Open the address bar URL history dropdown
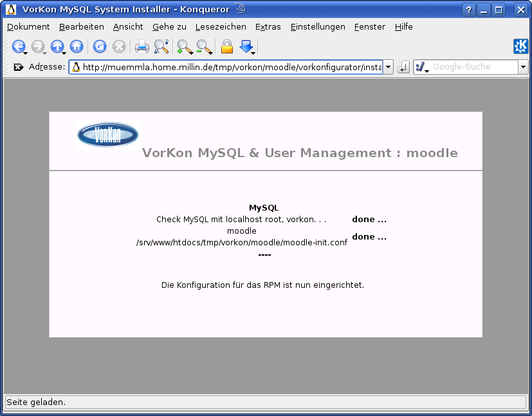The image size is (532, 416). [x=388, y=67]
